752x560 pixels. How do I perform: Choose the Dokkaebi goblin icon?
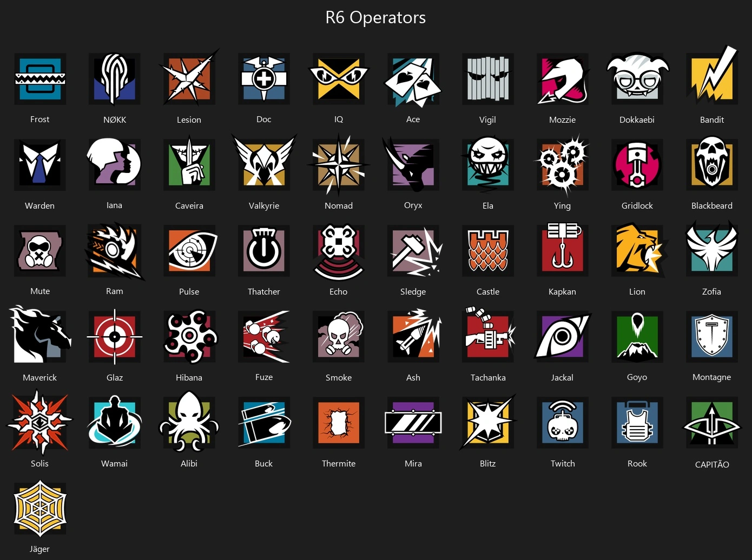pyautogui.click(x=637, y=79)
